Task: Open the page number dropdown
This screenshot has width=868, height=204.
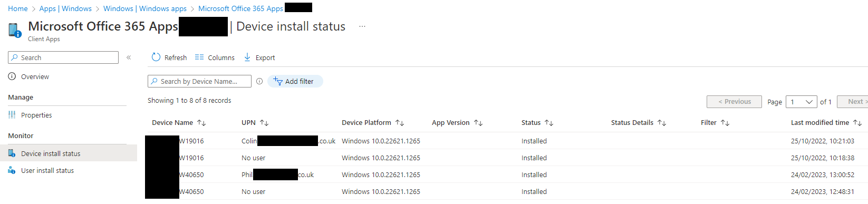Action: coord(801,102)
